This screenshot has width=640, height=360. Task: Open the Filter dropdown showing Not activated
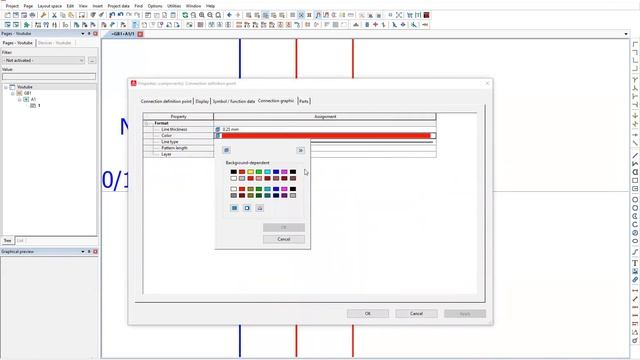(43, 60)
